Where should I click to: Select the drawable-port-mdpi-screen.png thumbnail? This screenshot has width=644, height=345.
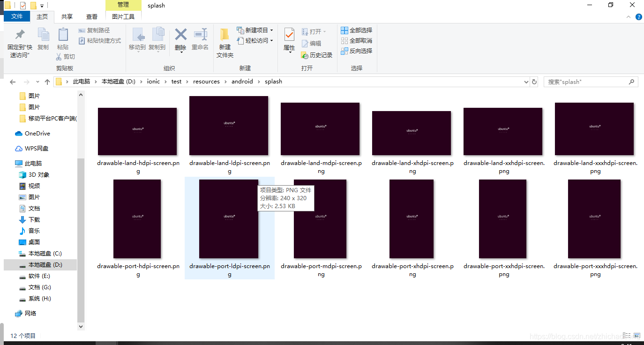(x=320, y=219)
